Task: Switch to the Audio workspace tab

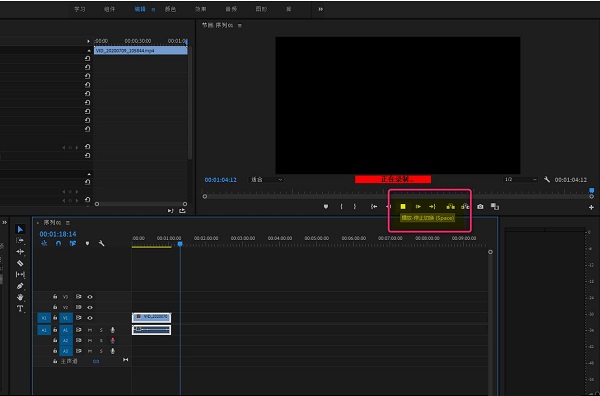Action: coord(231,9)
